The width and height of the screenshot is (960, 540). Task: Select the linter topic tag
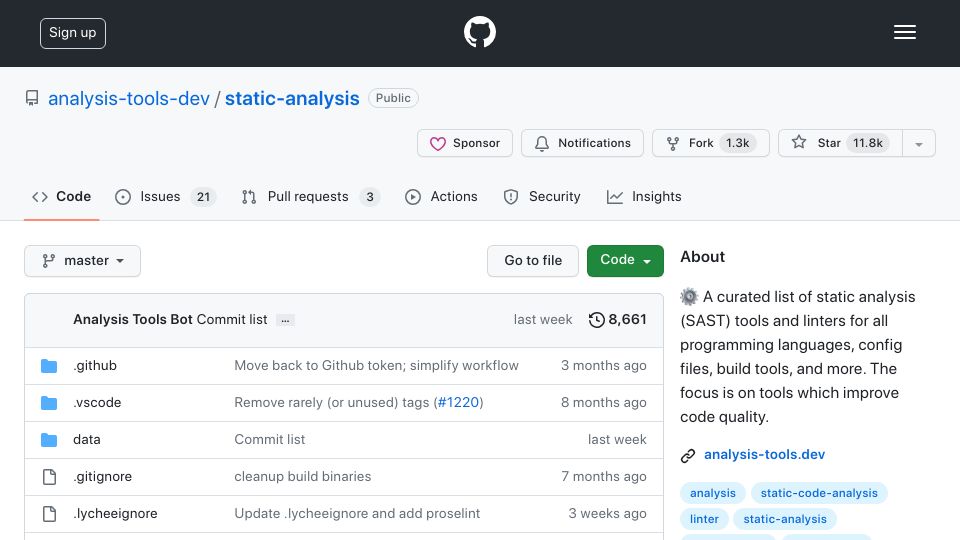[704, 519]
